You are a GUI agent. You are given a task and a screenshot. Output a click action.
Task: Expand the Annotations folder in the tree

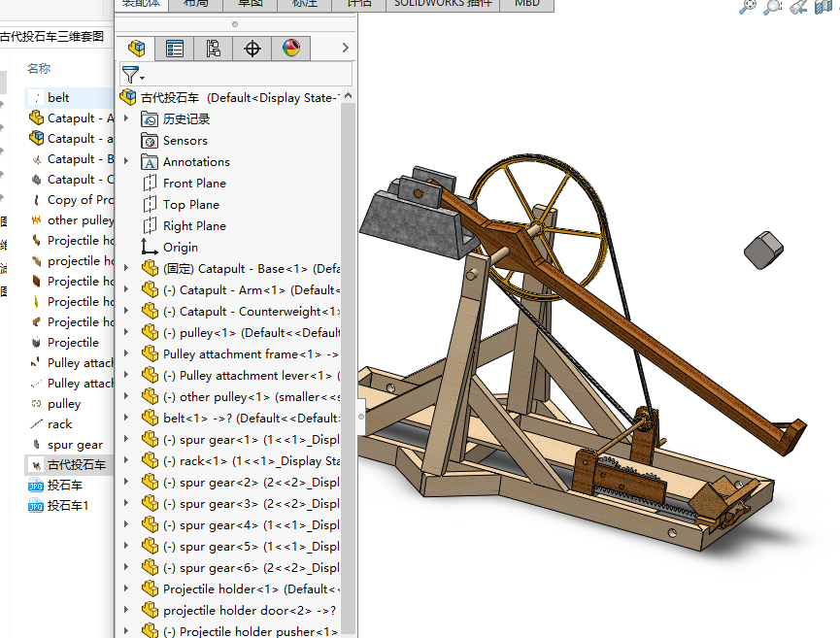[x=125, y=162]
